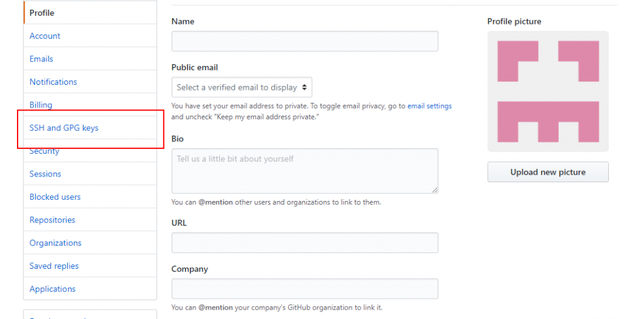This screenshot has height=319, width=644.
Task: Open Applications settings
Action: coord(52,289)
